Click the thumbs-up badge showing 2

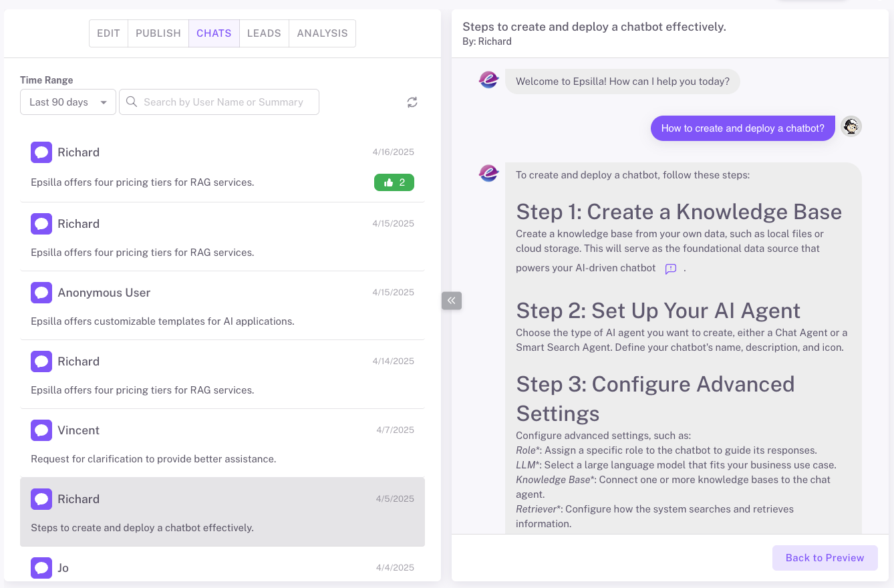394,182
